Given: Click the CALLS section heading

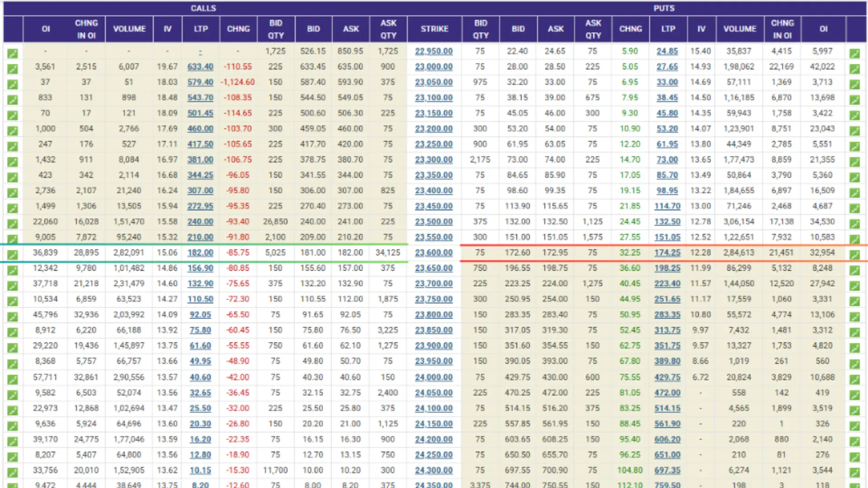Looking at the screenshot, I should tap(203, 8).
